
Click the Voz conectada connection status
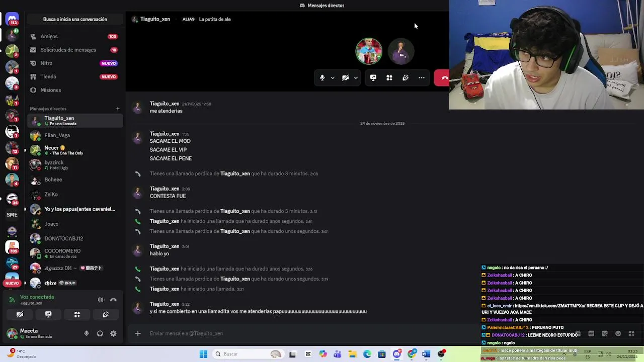37,297
